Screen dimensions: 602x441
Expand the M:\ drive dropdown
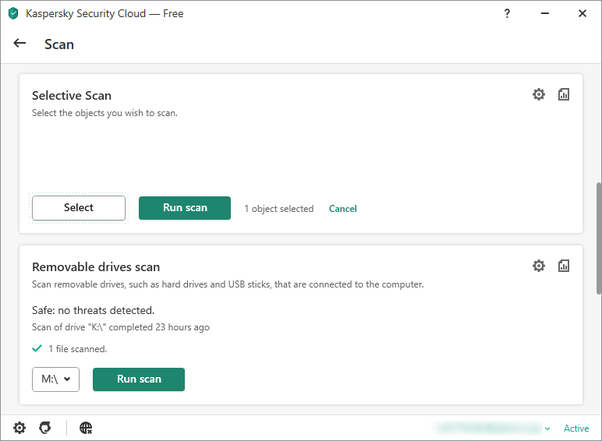tap(56, 379)
